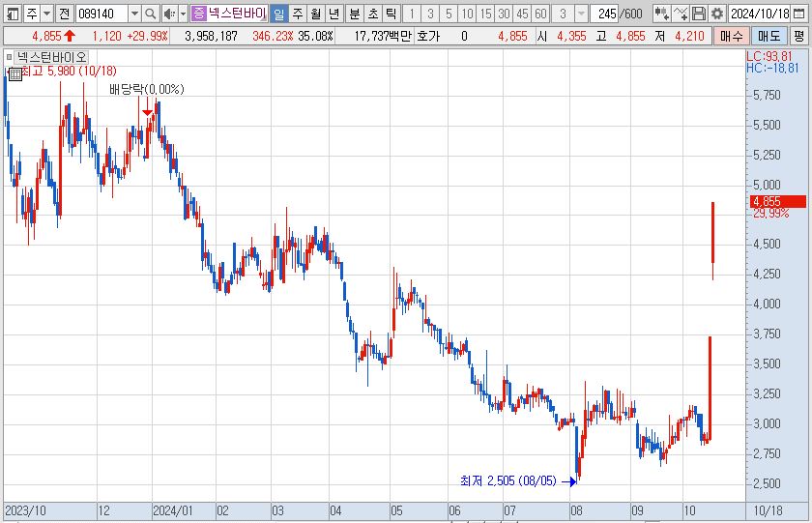The image size is (812, 523).
Task: Click the 최고 5,980 (10/18) label
Action: (x=69, y=71)
